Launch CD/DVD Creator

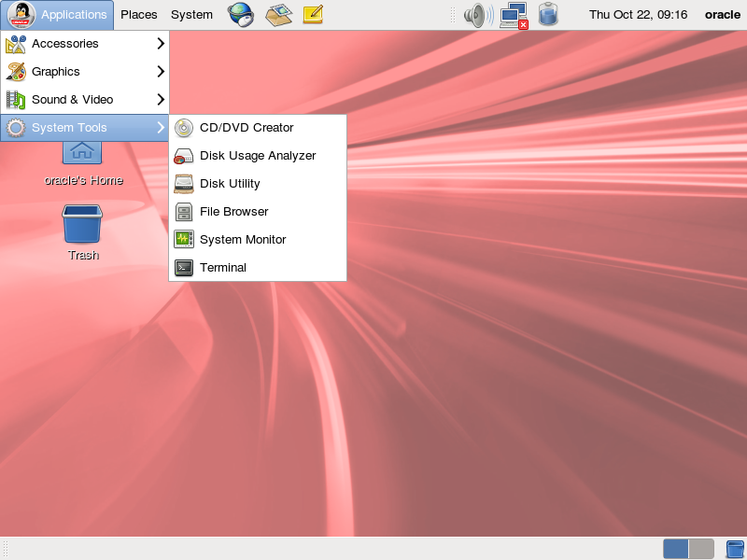pyautogui.click(x=258, y=128)
